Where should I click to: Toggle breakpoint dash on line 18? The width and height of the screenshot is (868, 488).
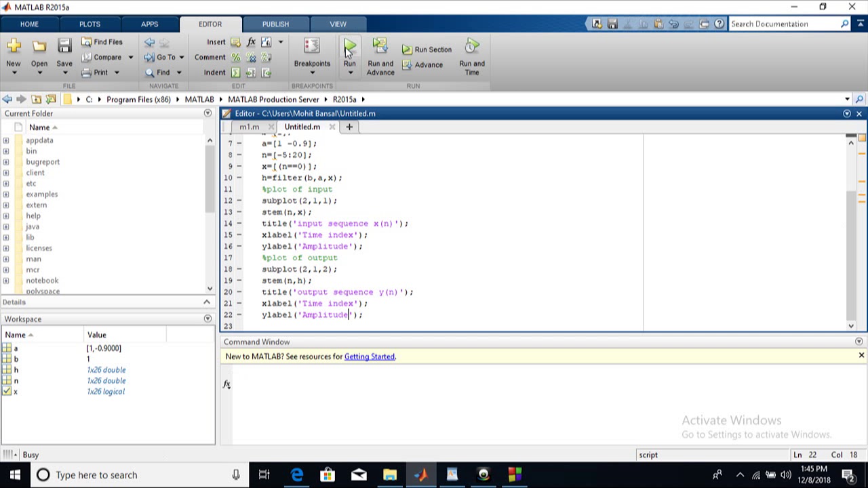point(239,269)
